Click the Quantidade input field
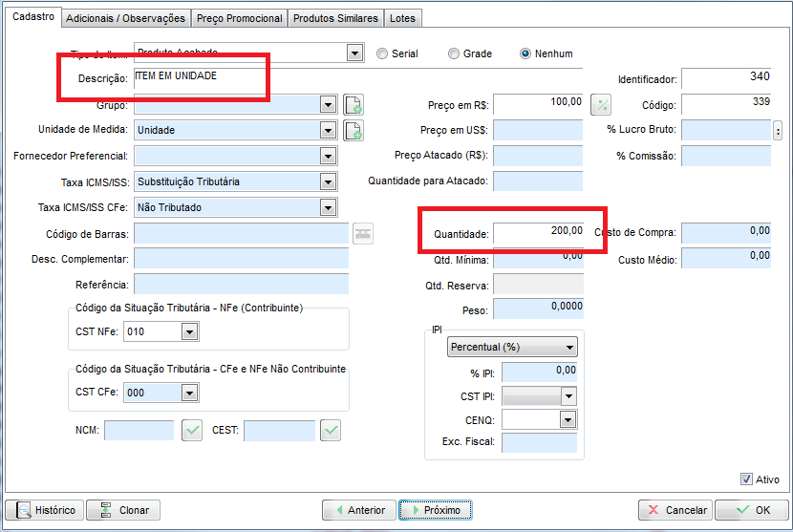This screenshot has width=793, height=532. coord(538,232)
